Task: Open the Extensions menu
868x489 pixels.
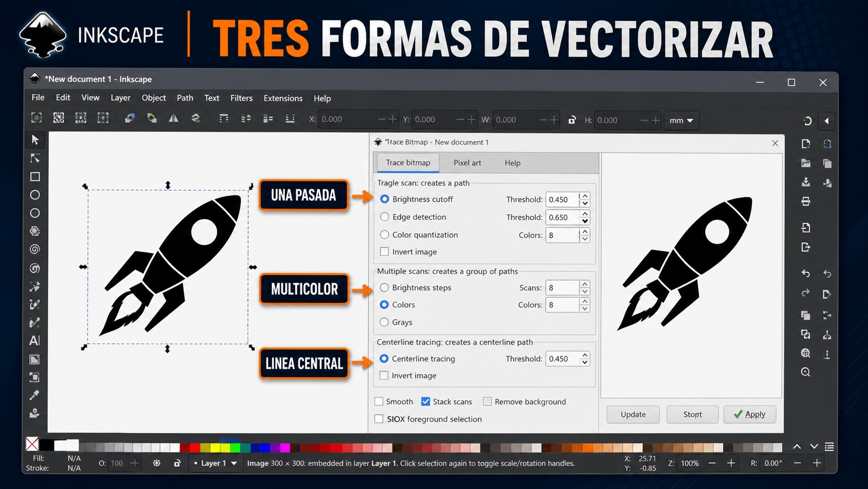Action: [x=283, y=98]
